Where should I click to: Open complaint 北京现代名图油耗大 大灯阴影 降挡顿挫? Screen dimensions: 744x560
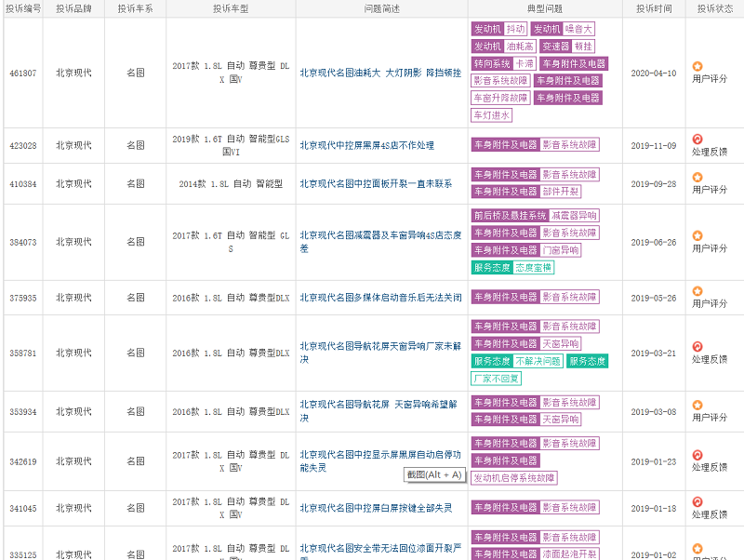point(379,73)
